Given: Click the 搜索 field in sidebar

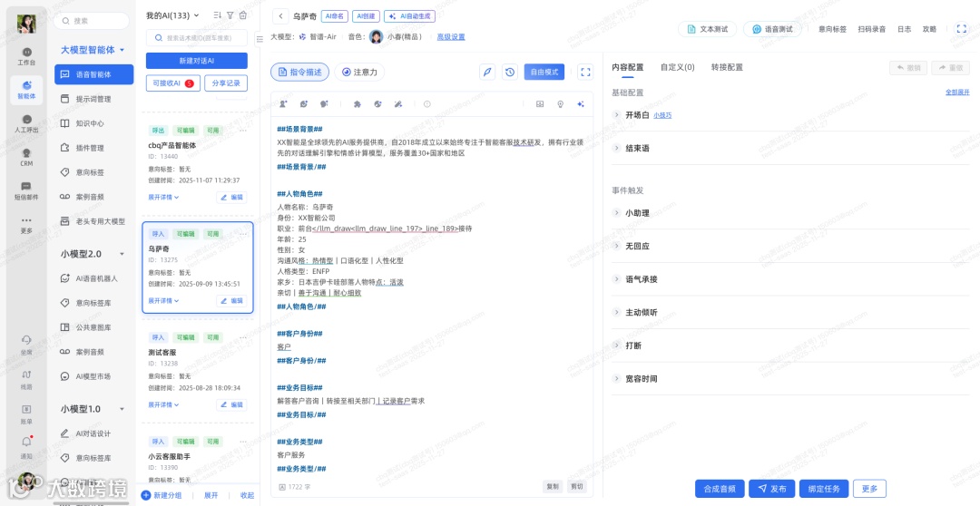Looking at the screenshot, I should coord(92,21).
